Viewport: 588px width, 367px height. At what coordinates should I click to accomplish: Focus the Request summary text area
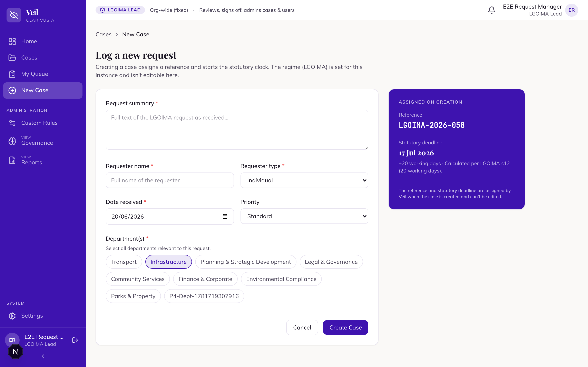click(x=237, y=130)
